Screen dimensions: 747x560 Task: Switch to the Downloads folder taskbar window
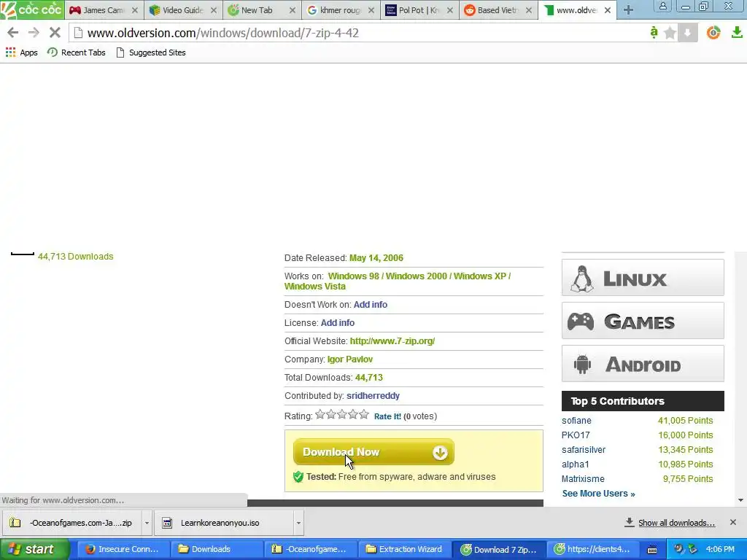[216, 550]
